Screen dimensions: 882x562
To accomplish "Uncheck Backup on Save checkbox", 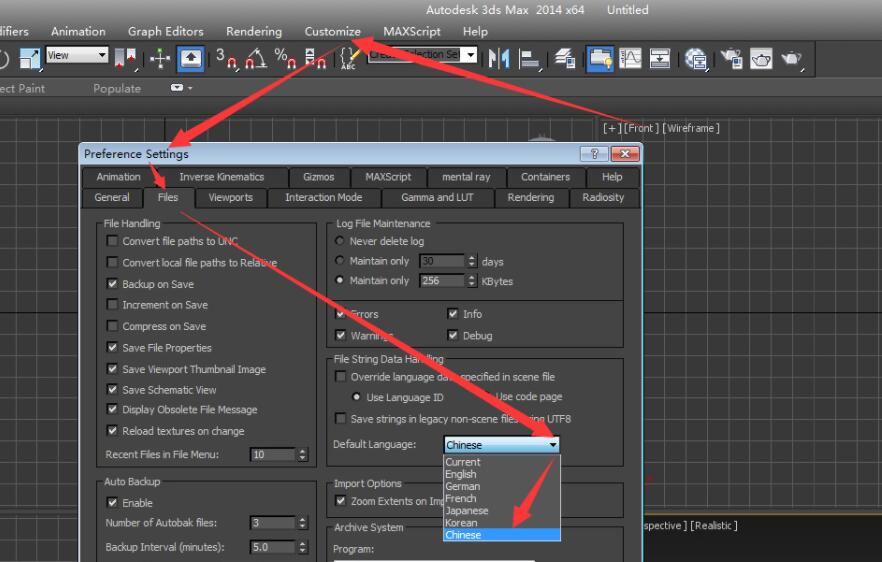I will click(x=113, y=284).
